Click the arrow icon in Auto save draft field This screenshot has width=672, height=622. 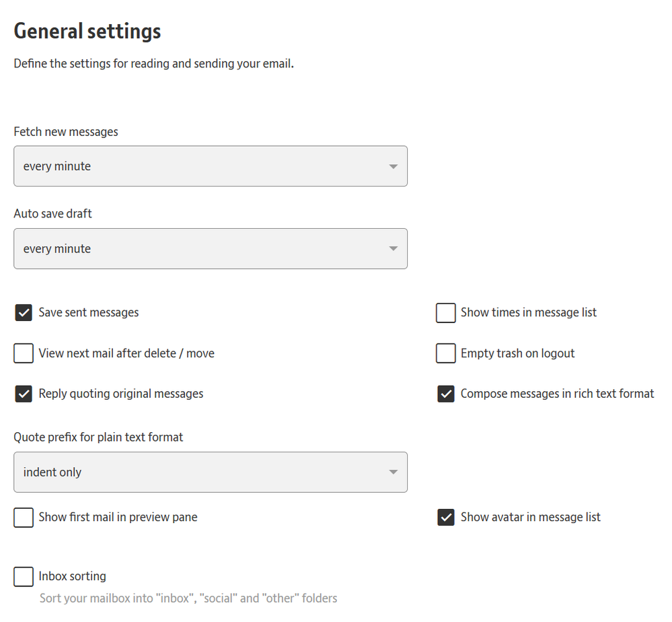(x=394, y=249)
